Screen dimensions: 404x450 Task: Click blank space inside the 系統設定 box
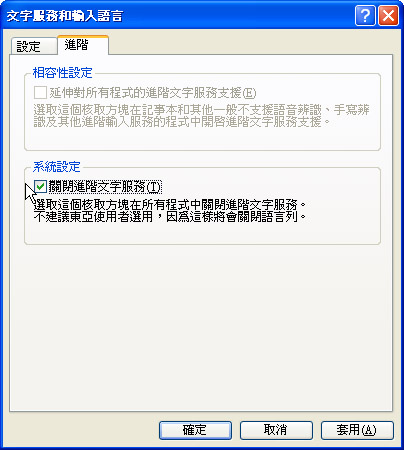[x=202, y=234]
